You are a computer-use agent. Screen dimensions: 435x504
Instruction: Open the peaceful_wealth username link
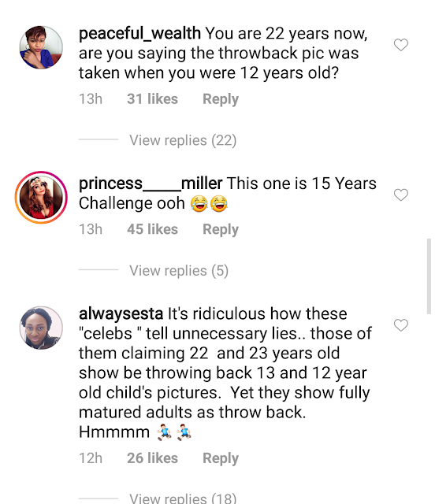pyautogui.click(x=139, y=34)
